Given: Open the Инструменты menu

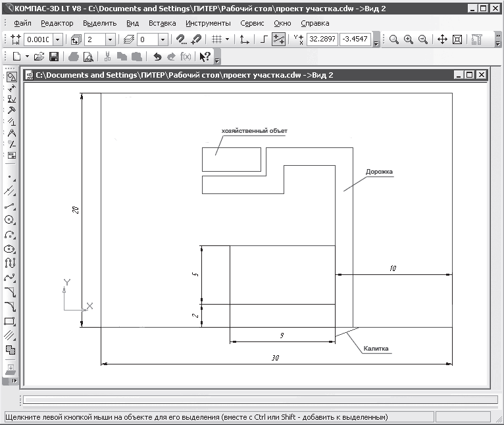Looking at the screenshot, I should [209, 23].
